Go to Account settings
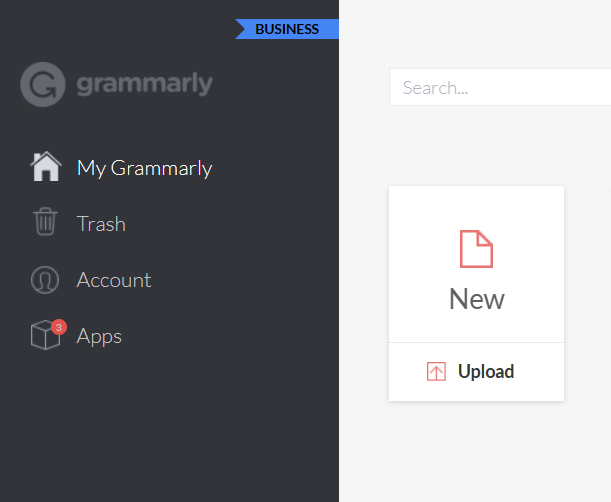The image size is (611, 502). coord(114,280)
